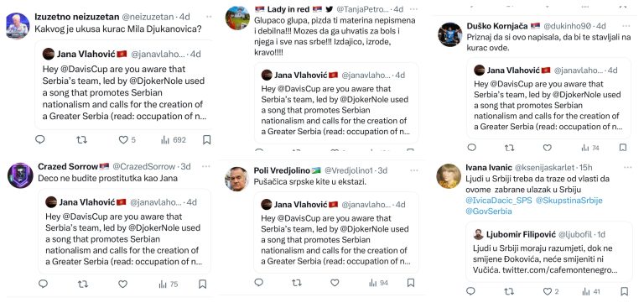Open the @GovSerbia mention link
This screenshot has width=644, height=308.
point(489,211)
